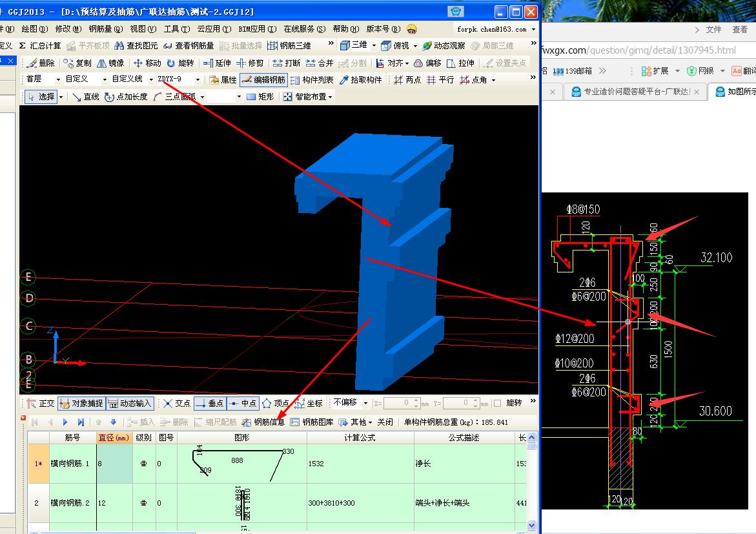This screenshot has width=756, height=534.
Task: Click 编辑钢筋 edit rebar button
Action: pos(263,80)
